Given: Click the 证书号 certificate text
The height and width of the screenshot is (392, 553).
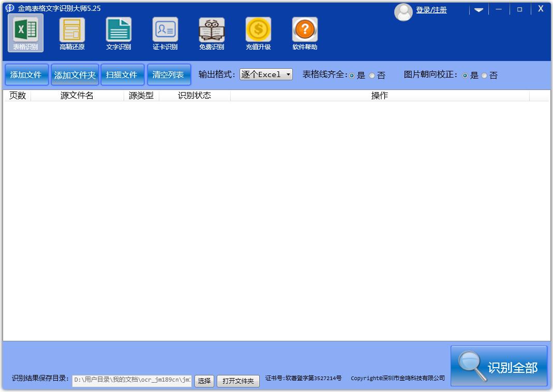Looking at the screenshot, I should click(303, 378).
